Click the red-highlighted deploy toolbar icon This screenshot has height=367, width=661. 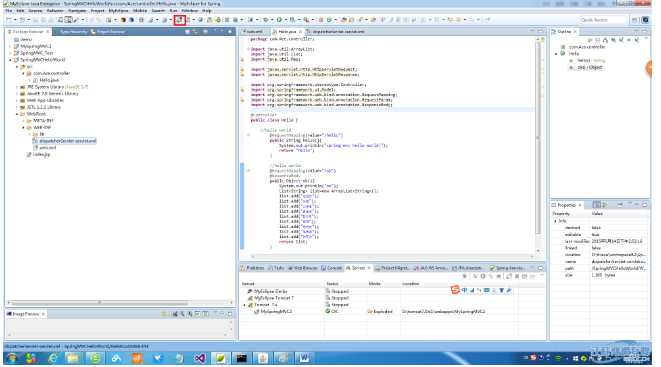(180, 20)
